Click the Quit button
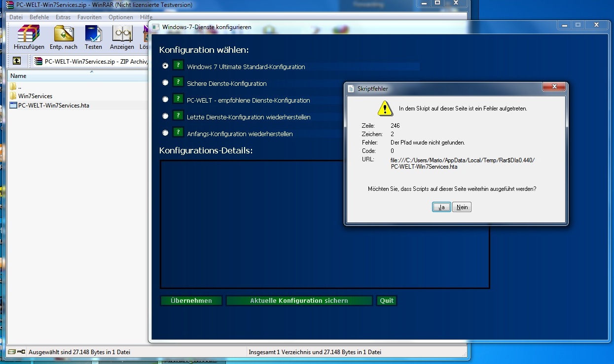 [387, 300]
